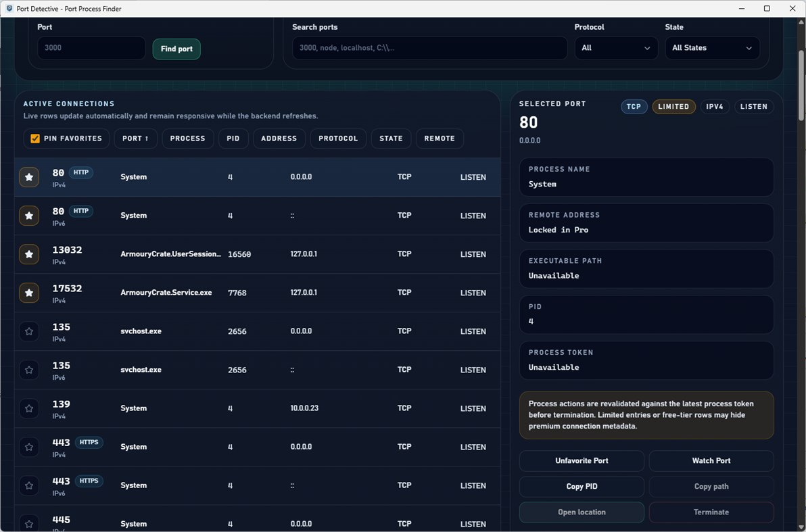Click port number 445 in the list
Image resolution: width=806 pixels, height=532 pixels.
click(x=61, y=520)
